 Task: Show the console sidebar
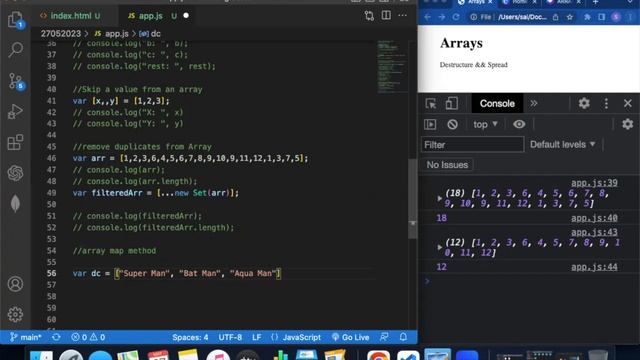point(430,124)
